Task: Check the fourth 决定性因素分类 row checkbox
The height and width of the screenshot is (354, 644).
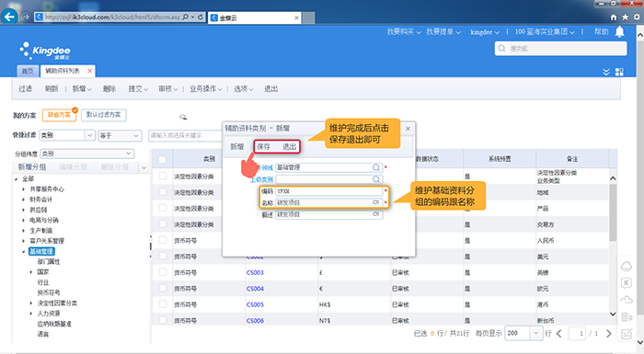Action: coord(163,224)
